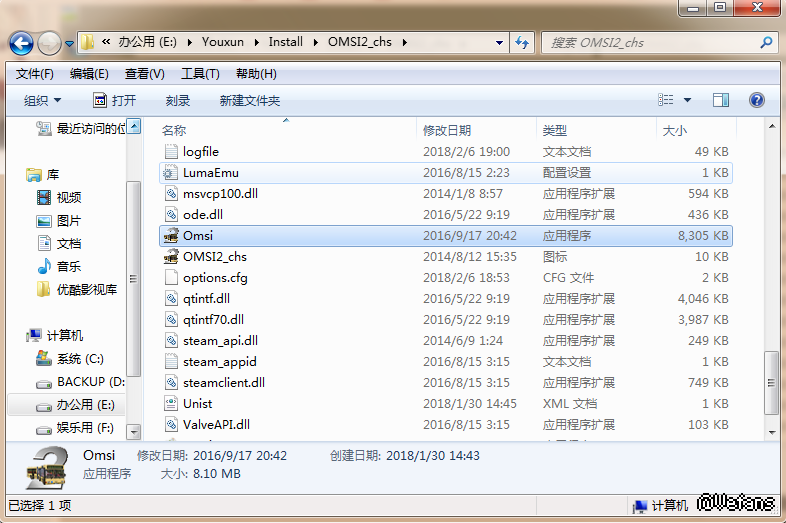Click the search magnifier icon
The image size is (786, 523).
tap(766, 43)
